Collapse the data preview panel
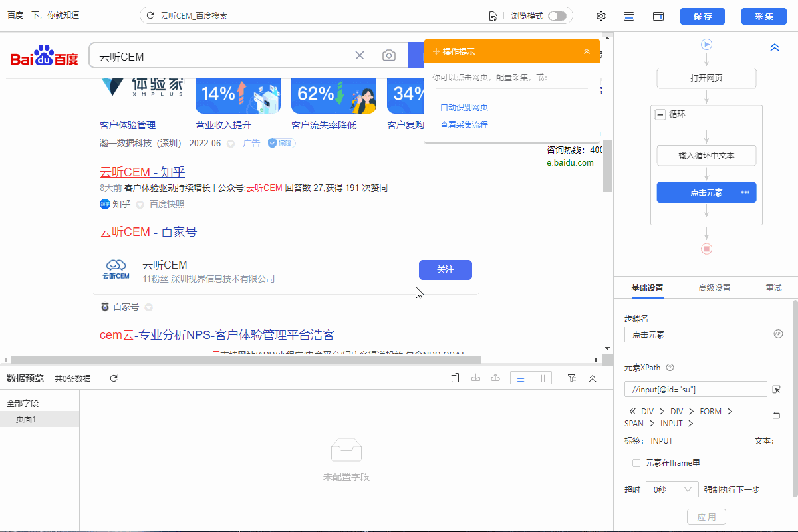 coord(593,378)
